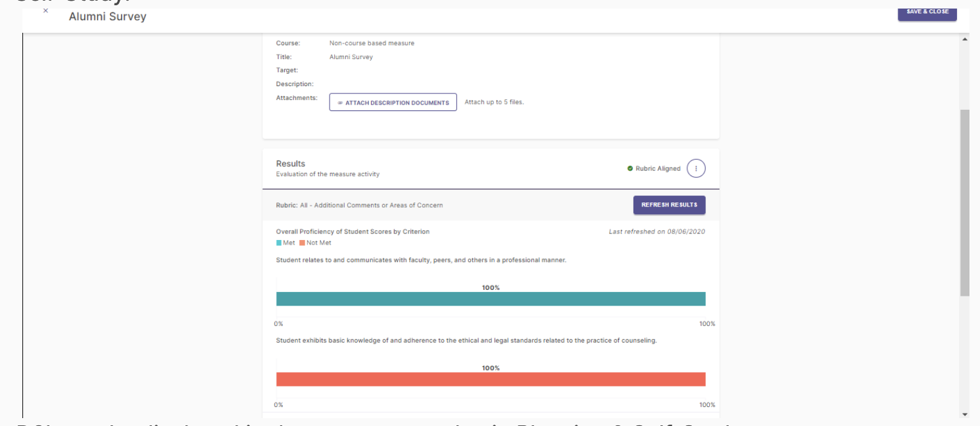Click the 'Target:' field label
This screenshot has width=980, height=426.
coord(287,70)
